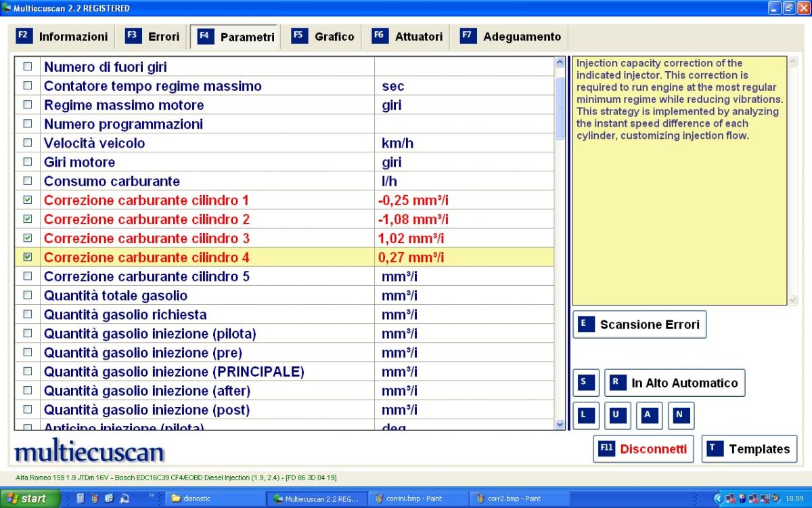Switch to corr2.bmp Paint in taskbar
Image resolution: width=812 pixels, height=508 pixels.
click(x=519, y=499)
